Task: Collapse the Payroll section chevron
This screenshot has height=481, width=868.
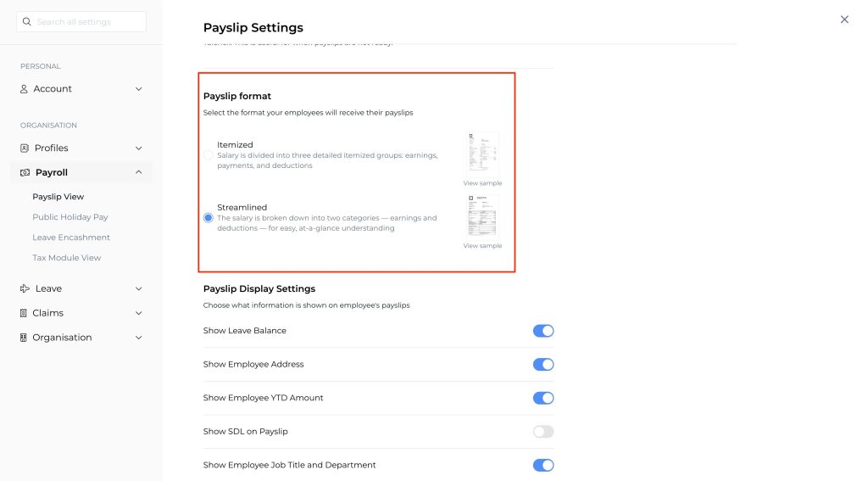Action: (x=139, y=173)
